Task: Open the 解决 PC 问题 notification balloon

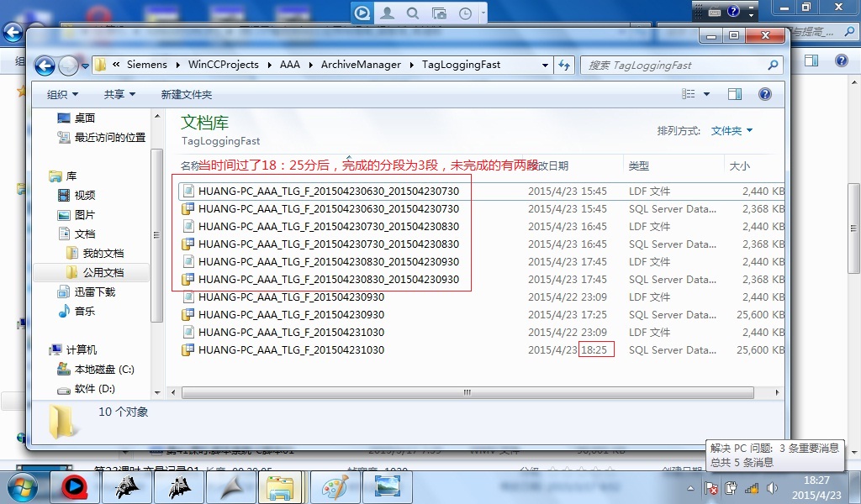Action: coord(774,455)
